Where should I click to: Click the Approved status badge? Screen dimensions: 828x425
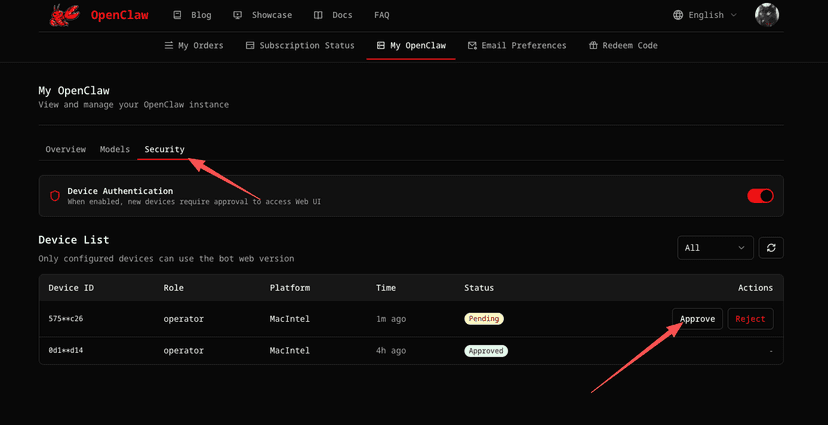click(486, 351)
